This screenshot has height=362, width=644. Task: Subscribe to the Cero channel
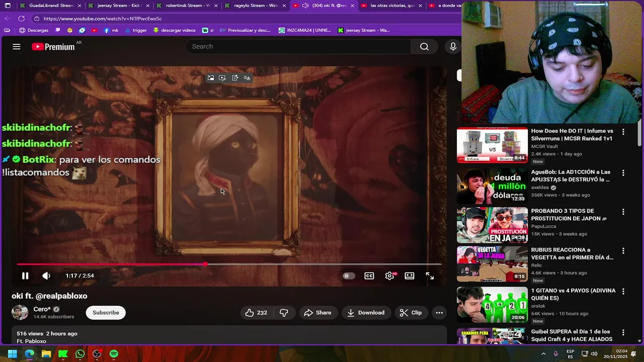(106, 313)
